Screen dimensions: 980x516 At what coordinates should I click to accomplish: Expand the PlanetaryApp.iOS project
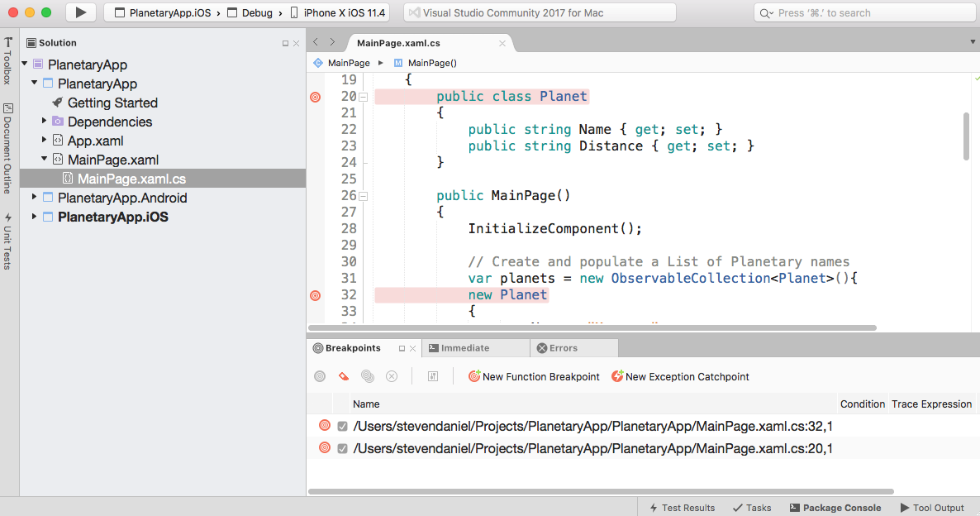[35, 217]
